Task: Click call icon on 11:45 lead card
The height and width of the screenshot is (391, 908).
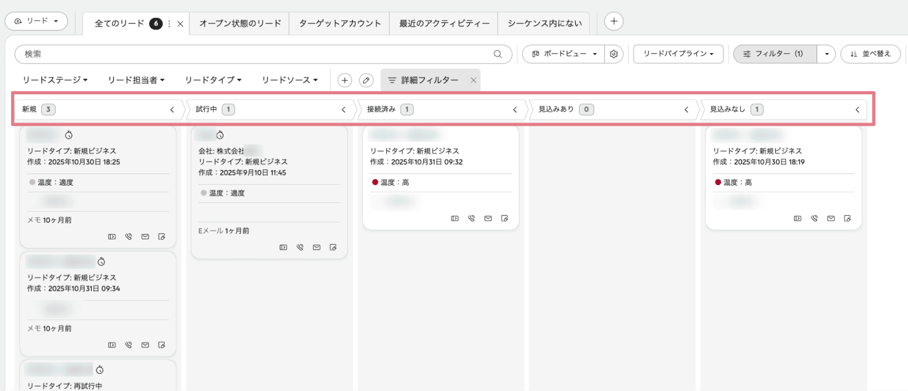Action: click(300, 247)
